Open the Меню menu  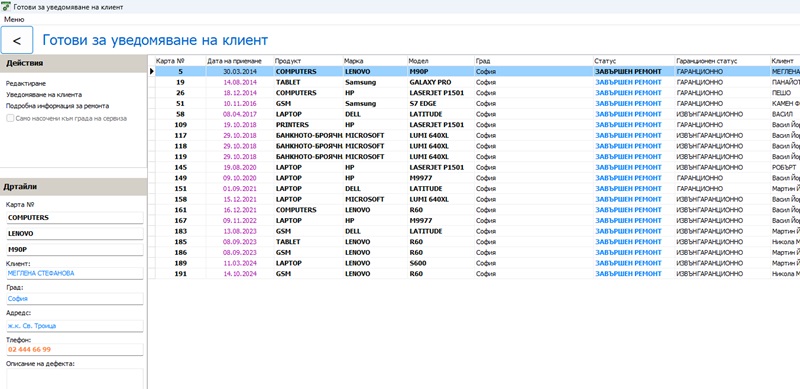(14, 19)
